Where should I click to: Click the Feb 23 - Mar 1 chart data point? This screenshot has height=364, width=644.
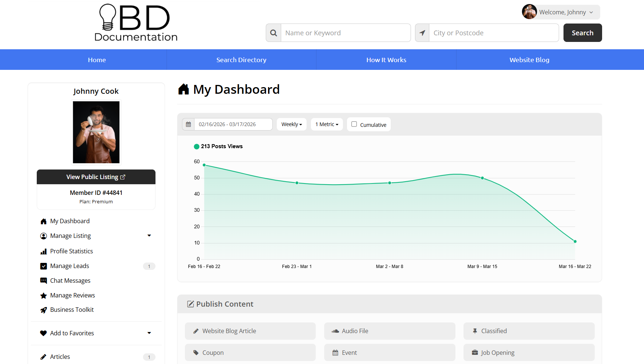pos(297,183)
